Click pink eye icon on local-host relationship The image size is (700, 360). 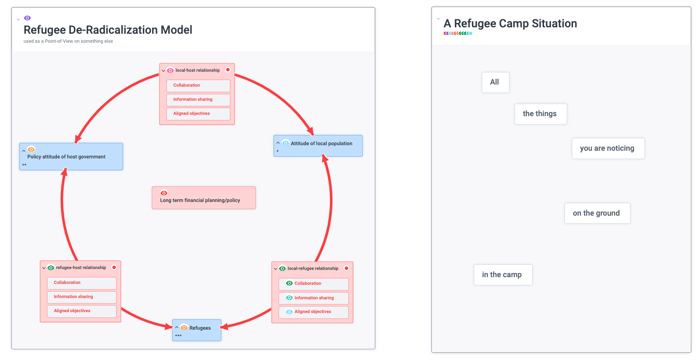[171, 70]
